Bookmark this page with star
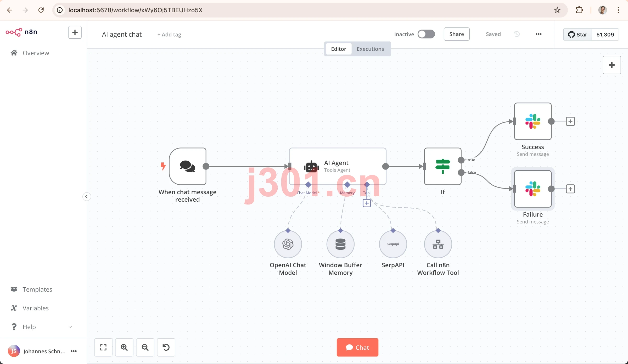This screenshot has height=364, width=628. point(557,10)
